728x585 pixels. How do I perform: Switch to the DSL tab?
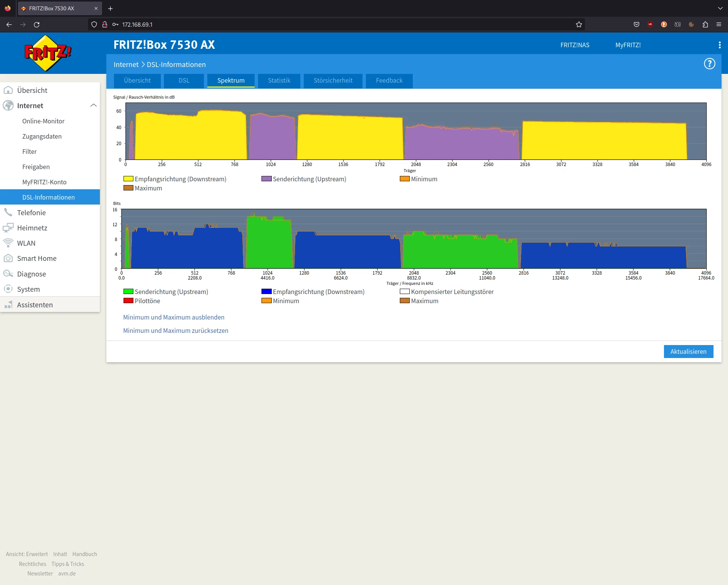pos(184,81)
